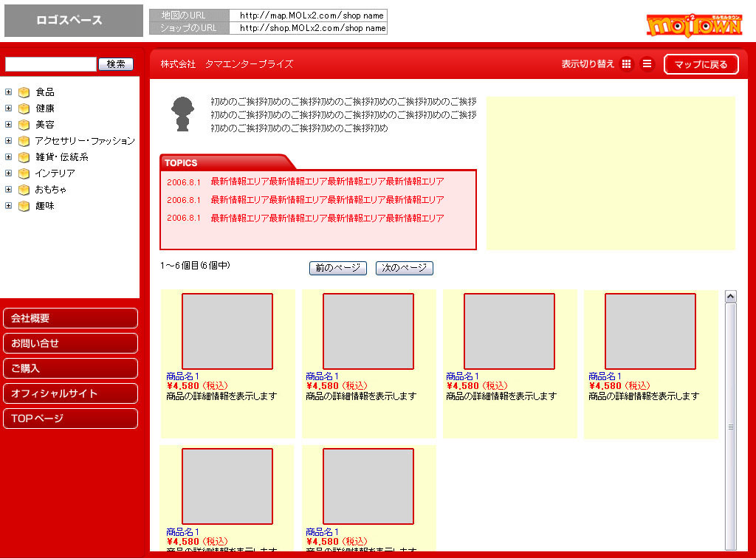Click the second product thumbnail in top row
Image resolution: width=756 pixels, height=558 pixels.
tap(368, 331)
